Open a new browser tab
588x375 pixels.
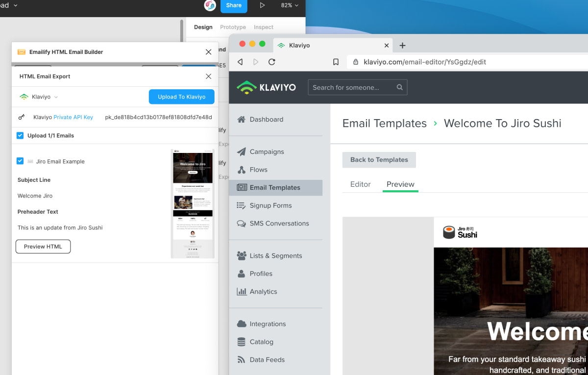coord(403,46)
